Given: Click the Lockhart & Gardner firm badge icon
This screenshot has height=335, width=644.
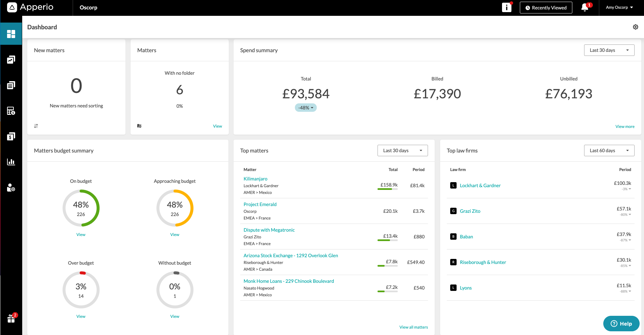Looking at the screenshot, I should 453,186.
